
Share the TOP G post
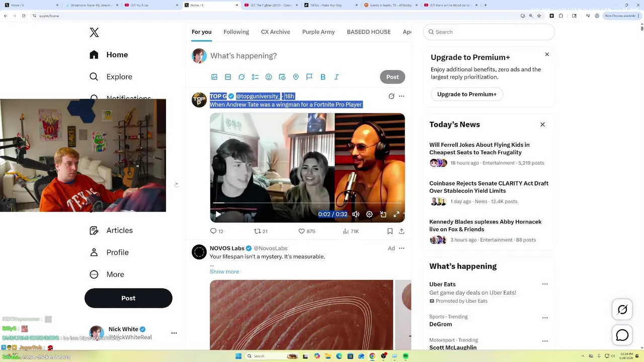[x=401, y=231]
